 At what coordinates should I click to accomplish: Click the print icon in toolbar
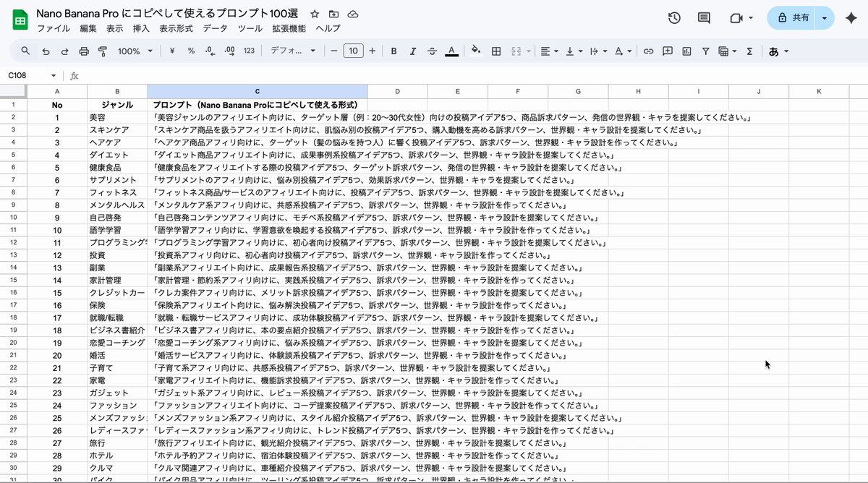(84, 51)
